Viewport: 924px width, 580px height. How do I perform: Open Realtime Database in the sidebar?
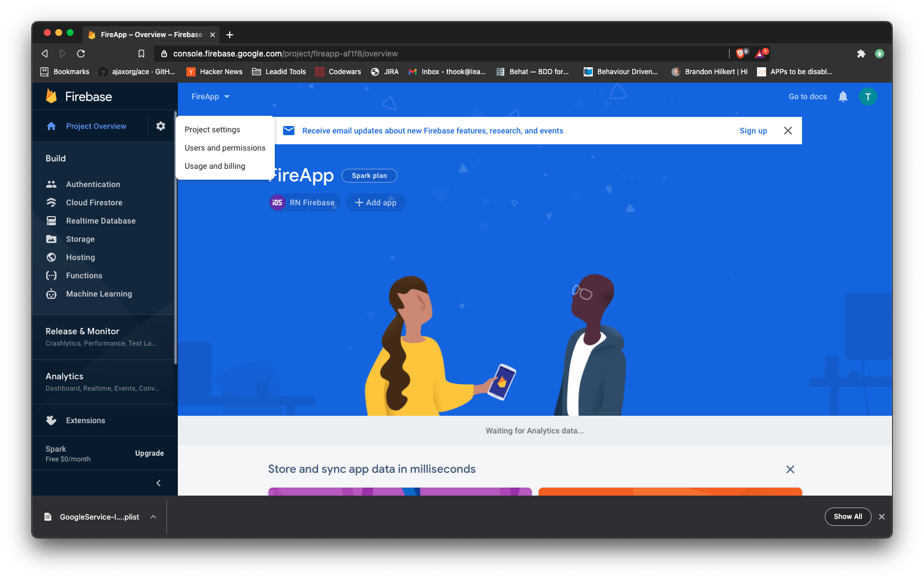tap(101, 221)
